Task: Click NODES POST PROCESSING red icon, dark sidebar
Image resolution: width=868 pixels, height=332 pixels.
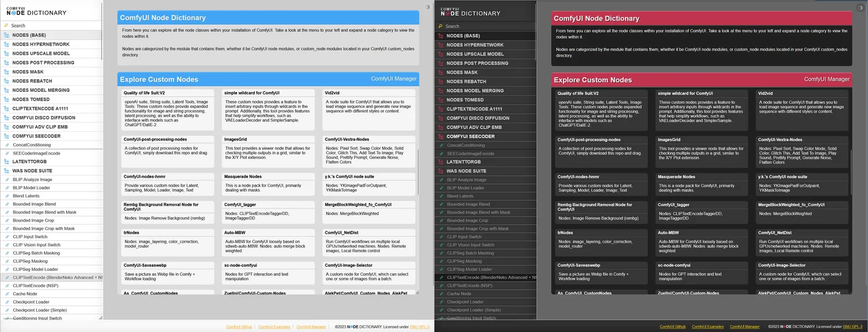Action: click(x=440, y=63)
